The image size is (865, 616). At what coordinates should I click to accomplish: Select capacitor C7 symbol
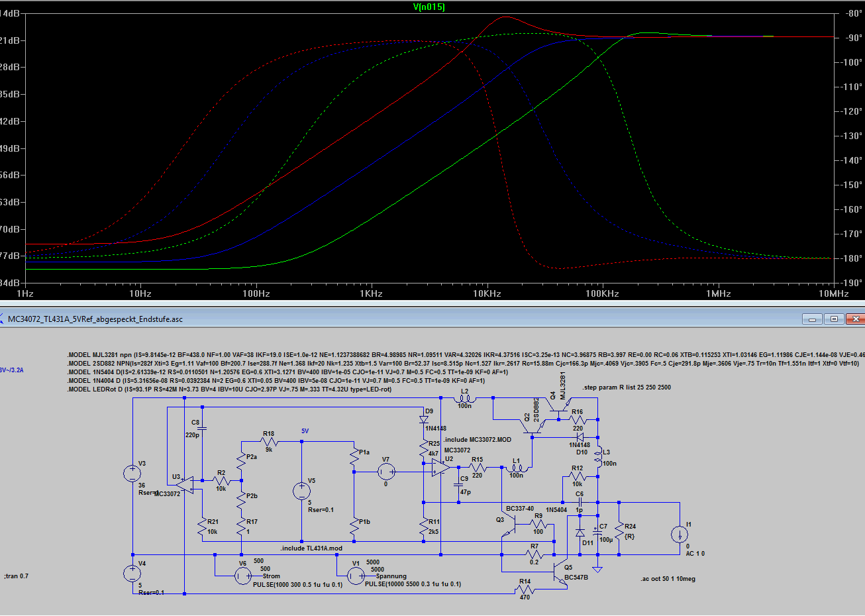[597, 531]
